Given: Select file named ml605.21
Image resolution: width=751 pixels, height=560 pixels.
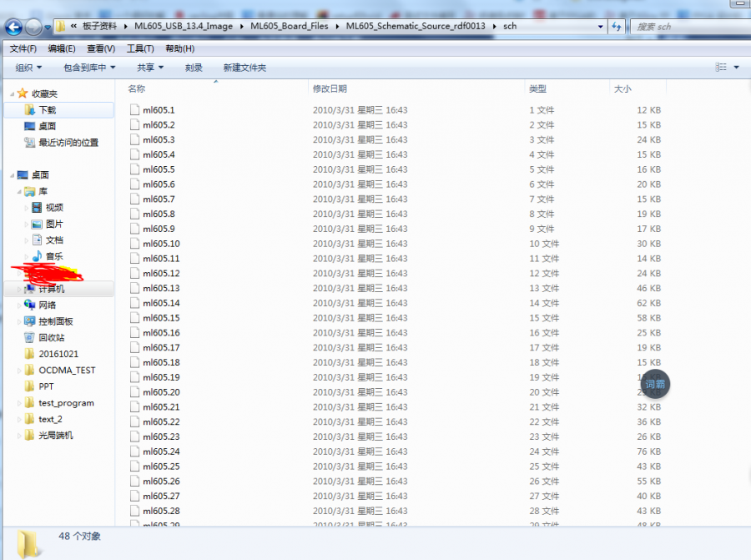Looking at the screenshot, I should pyautogui.click(x=161, y=407).
